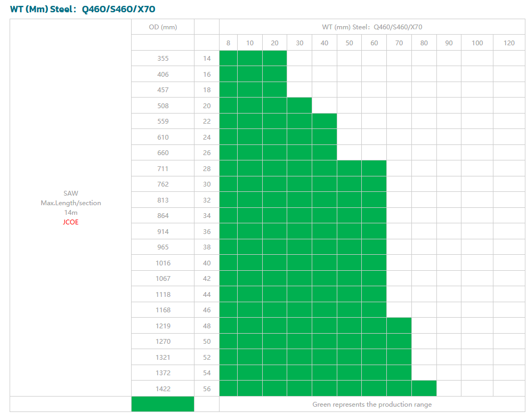
Task: Click the Max.Length/section text
Action: pyautogui.click(x=70, y=203)
